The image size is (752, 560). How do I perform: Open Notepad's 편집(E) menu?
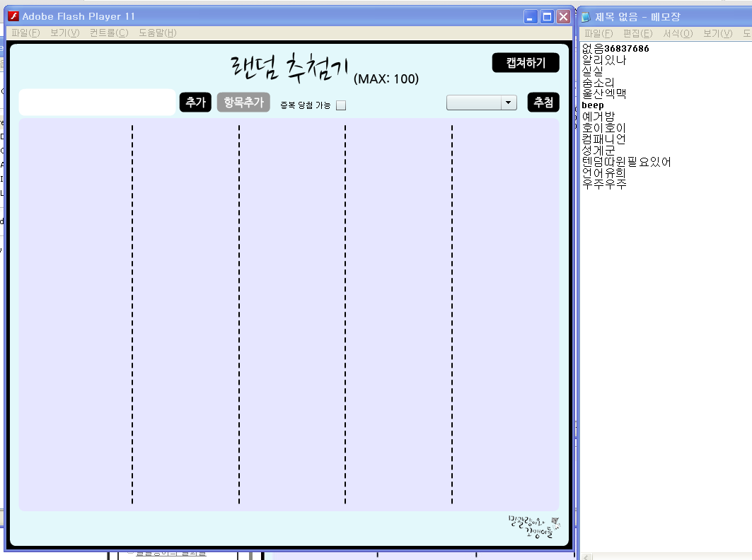point(637,33)
